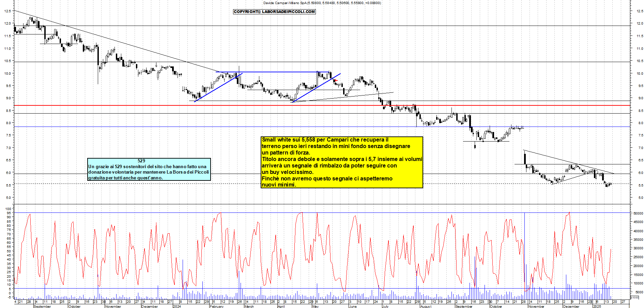
Task: Click the '(x1000)' volume unit label
Action: 634,297
